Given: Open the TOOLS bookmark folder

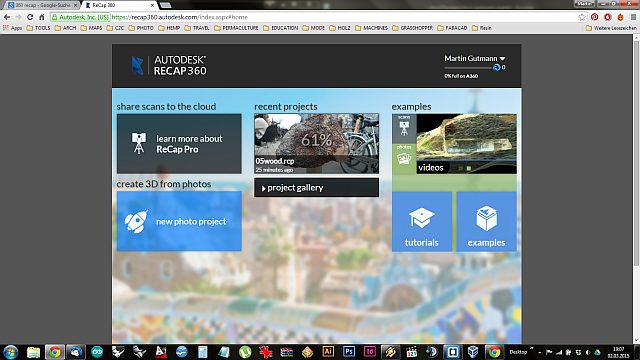Looking at the screenshot, I should pos(38,28).
